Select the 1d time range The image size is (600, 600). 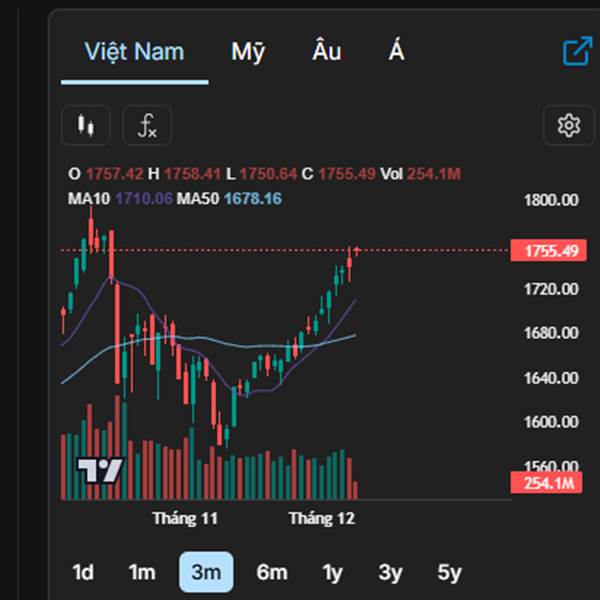point(83,572)
